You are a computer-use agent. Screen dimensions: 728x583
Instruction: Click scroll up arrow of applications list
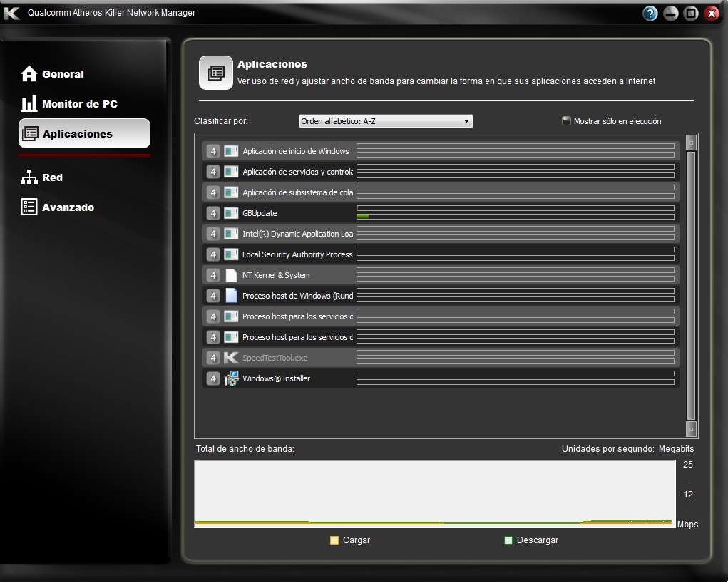coord(691,143)
